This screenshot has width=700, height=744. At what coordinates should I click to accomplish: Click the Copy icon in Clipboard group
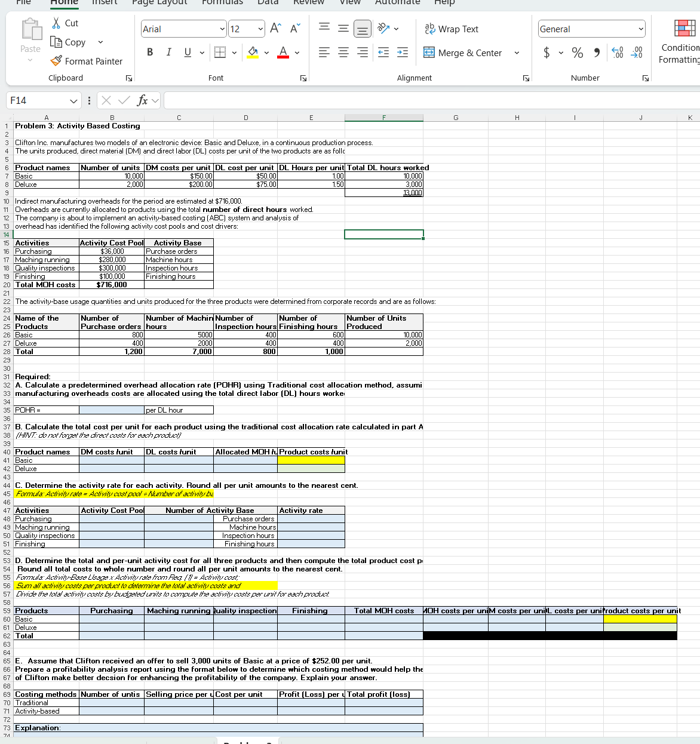coord(56,42)
